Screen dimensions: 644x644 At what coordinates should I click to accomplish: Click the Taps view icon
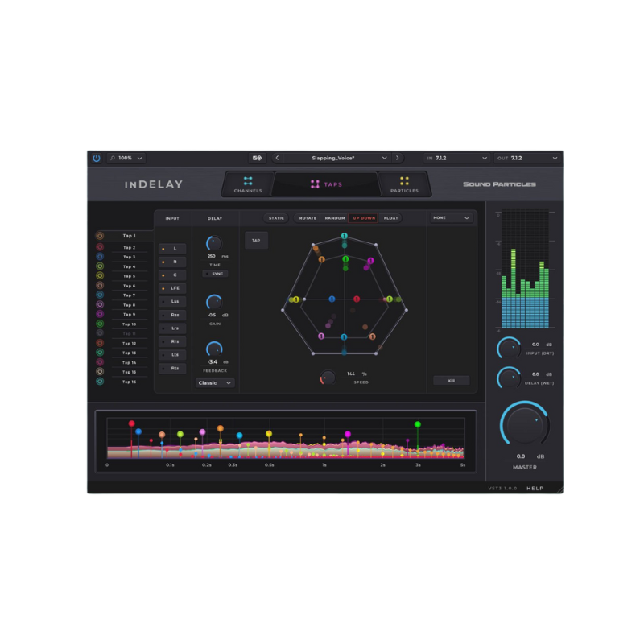pos(316,182)
